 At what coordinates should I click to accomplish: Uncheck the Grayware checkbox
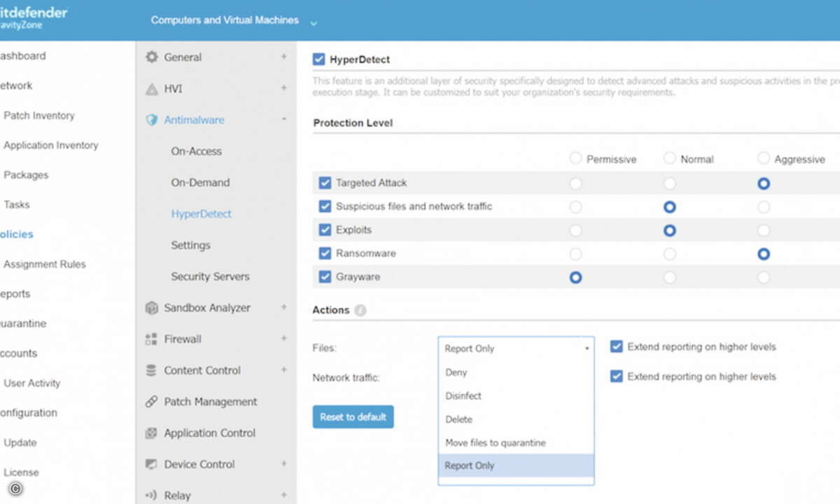pos(325,276)
